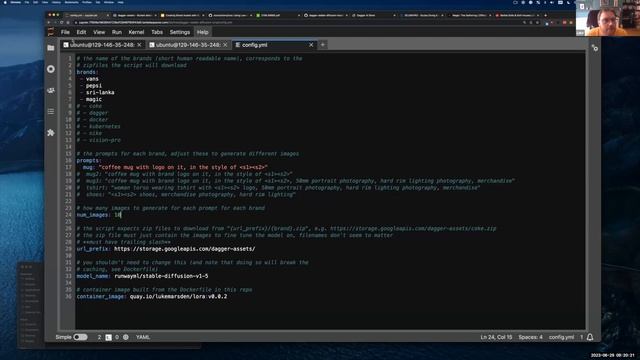The height and width of the screenshot is (360, 640).
Task: Click the kernel status gear icon in status bar
Action: [126, 337]
